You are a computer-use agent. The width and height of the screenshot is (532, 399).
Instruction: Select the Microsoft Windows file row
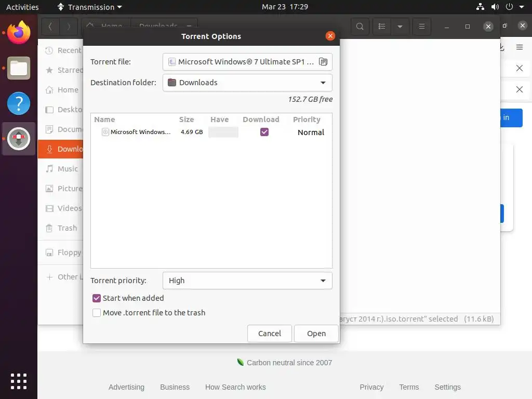pos(211,132)
